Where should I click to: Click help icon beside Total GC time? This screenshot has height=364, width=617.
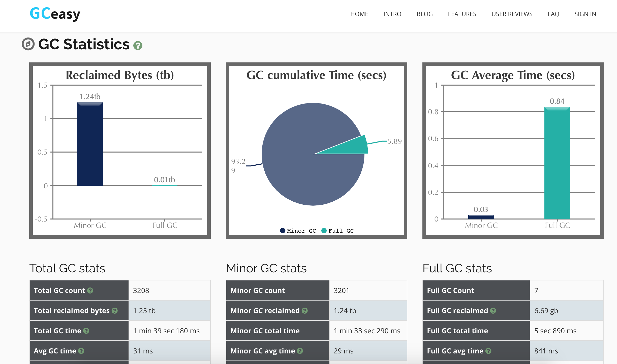pos(86,331)
